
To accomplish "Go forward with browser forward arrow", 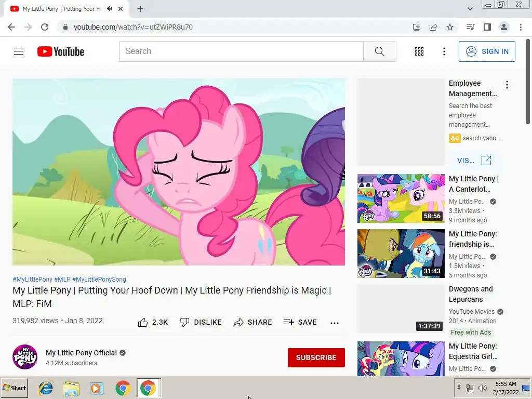I will 28,27.
